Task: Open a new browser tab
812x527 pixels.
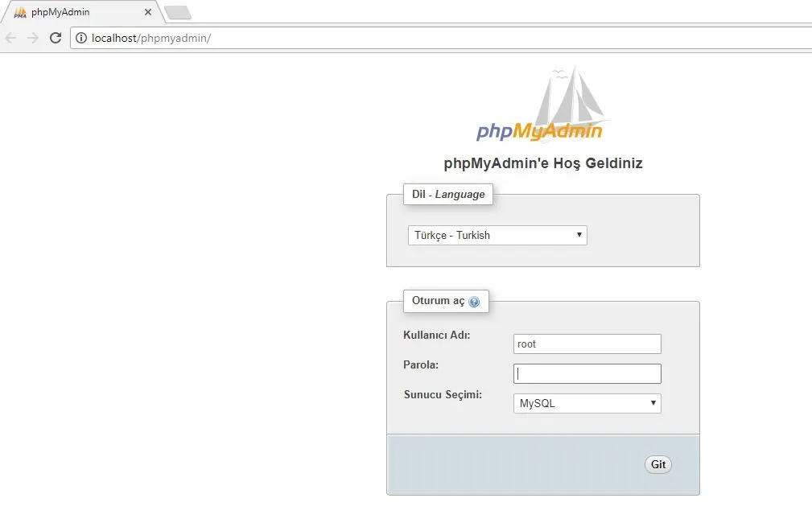Action: pyautogui.click(x=178, y=12)
